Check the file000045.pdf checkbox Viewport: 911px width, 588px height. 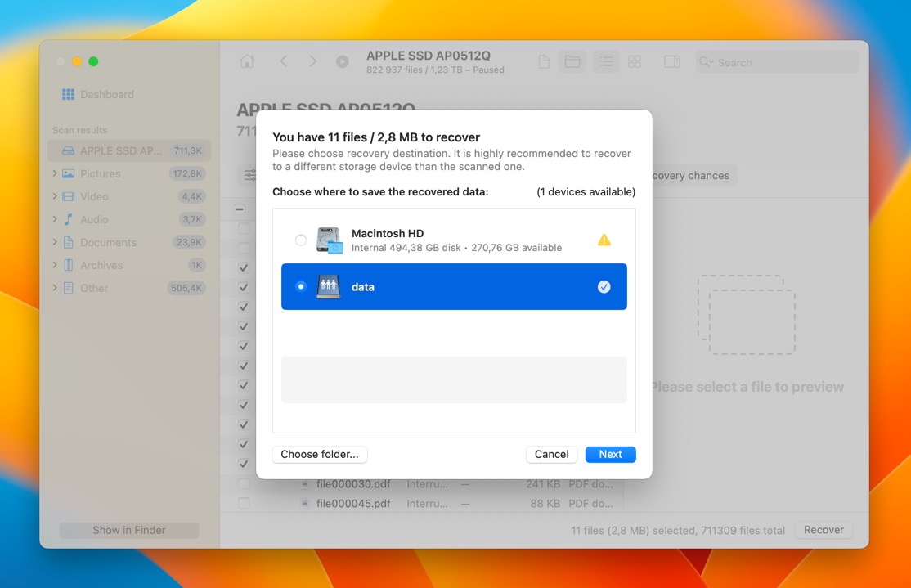(244, 503)
